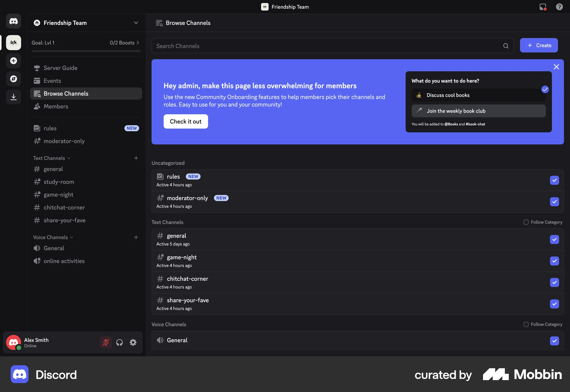Click the Create channel button
Viewport: 570px width, 392px height.
(539, 45)
